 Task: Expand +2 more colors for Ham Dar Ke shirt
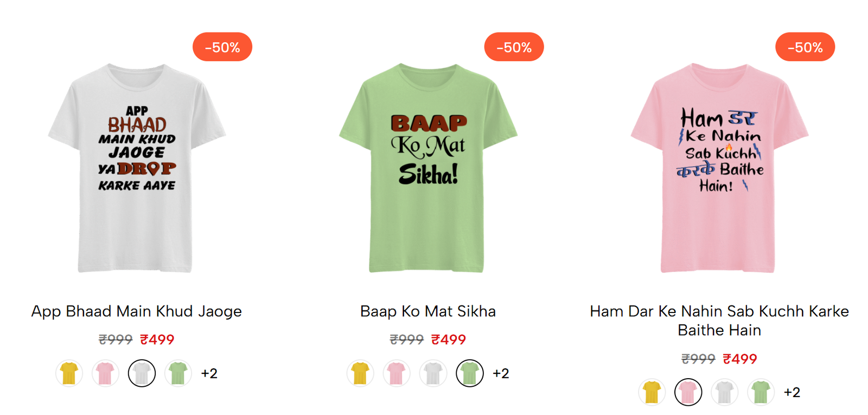coord(792,392)
